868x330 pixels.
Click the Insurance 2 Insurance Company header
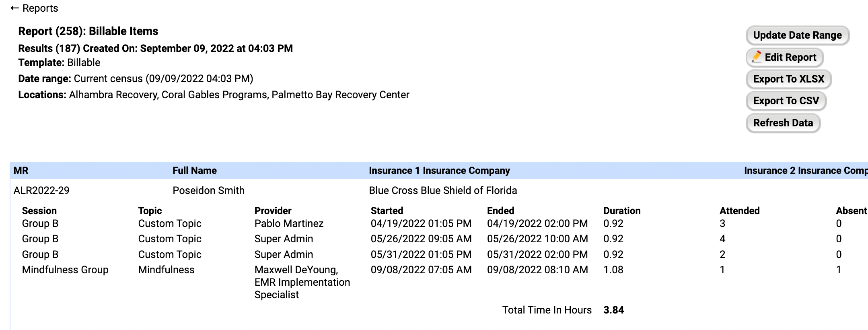805,171
